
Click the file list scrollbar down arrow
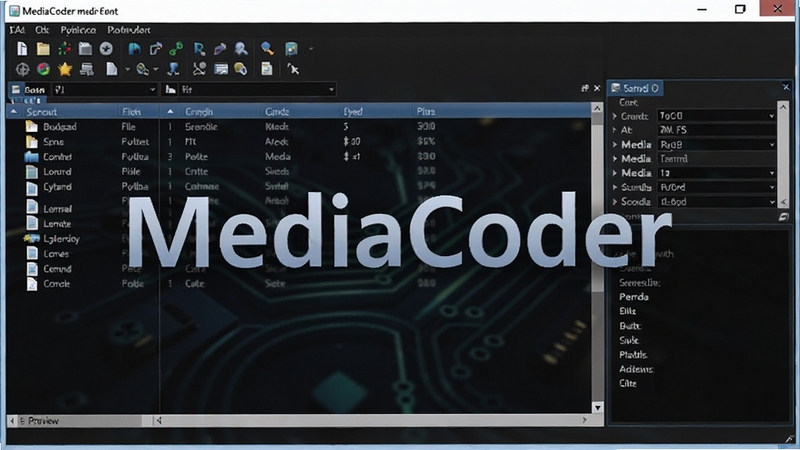pos(597,408)
